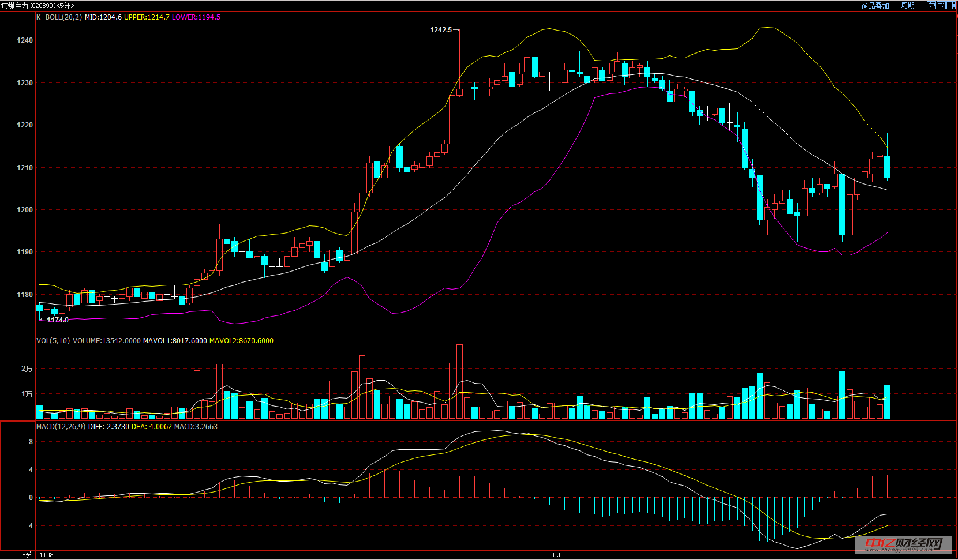Viewport: 958px width, 560px height.
Task: Click the 1240 price axis label
Action: click(x=25, y=40)
